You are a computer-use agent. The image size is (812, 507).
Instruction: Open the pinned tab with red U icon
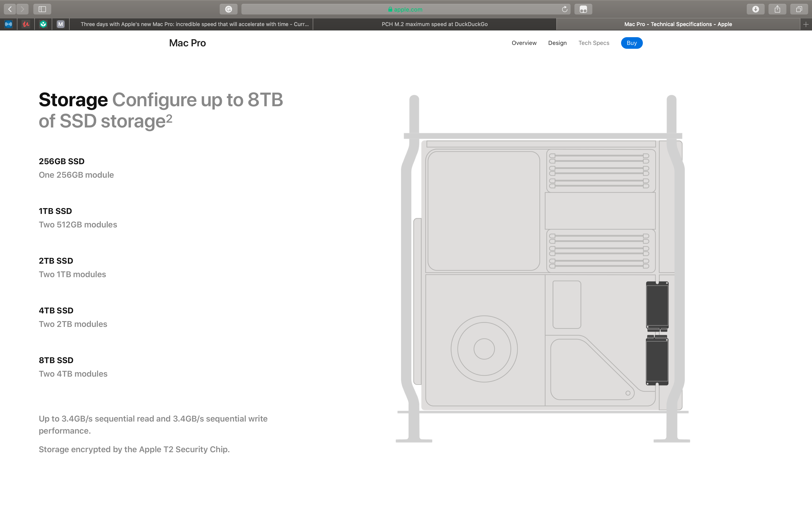[x=26, y=24]
